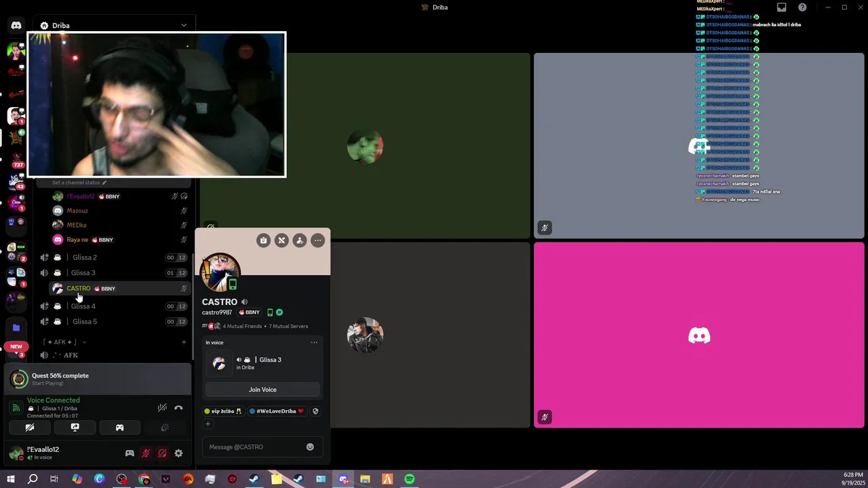868x488 pixels.
Task: Turn on camera in voice panel
Action: pyautogui.click(x=30, y=428)
